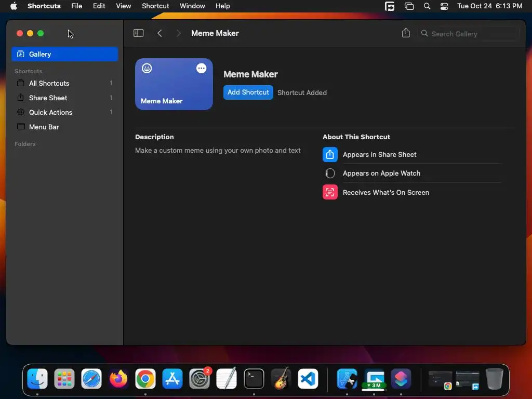Open the Help menu
The width and height of the screenshot is (532, 399).
[x=222, y=6]
